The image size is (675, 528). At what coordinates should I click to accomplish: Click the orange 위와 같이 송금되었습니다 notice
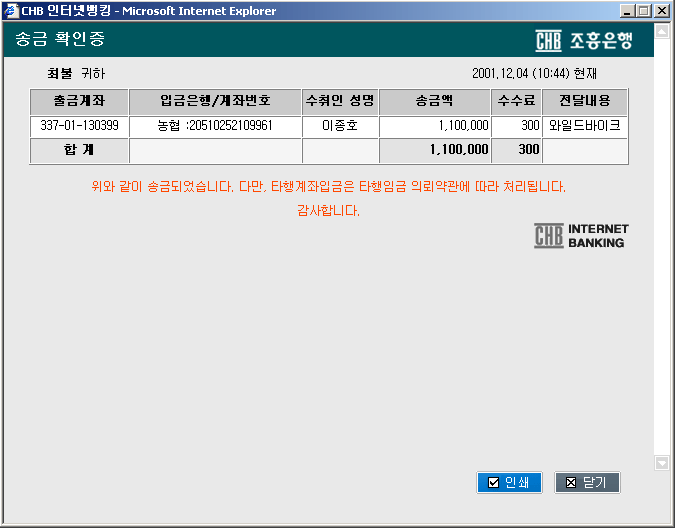328,187
